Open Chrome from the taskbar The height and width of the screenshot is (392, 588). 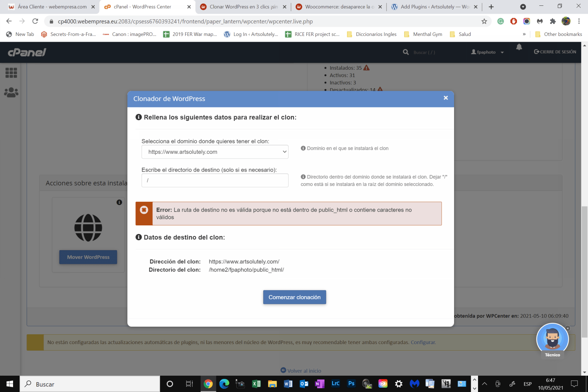(208, 384)
